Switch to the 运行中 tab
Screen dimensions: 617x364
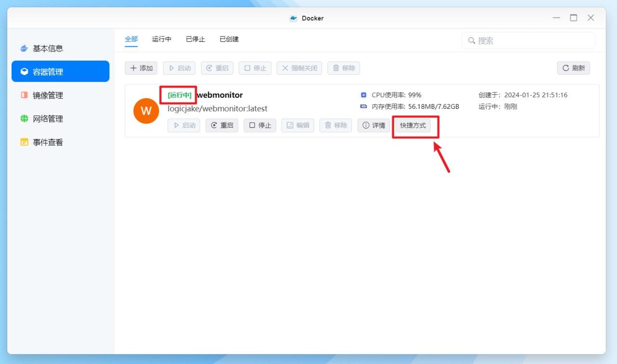[161, 39]
